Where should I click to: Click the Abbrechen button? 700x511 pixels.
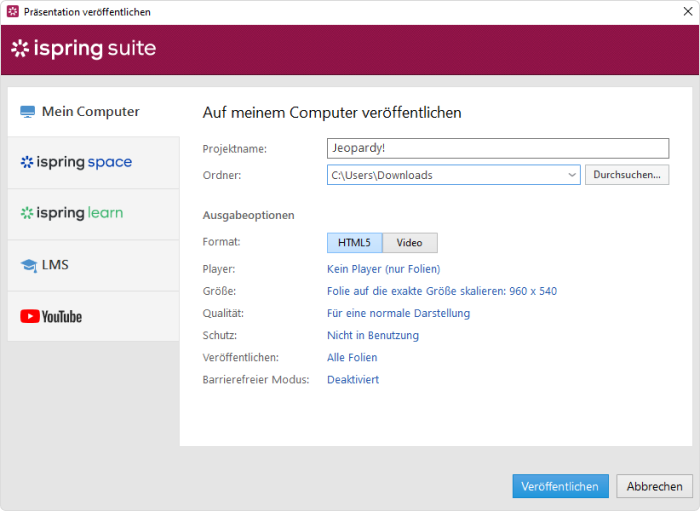654,486
